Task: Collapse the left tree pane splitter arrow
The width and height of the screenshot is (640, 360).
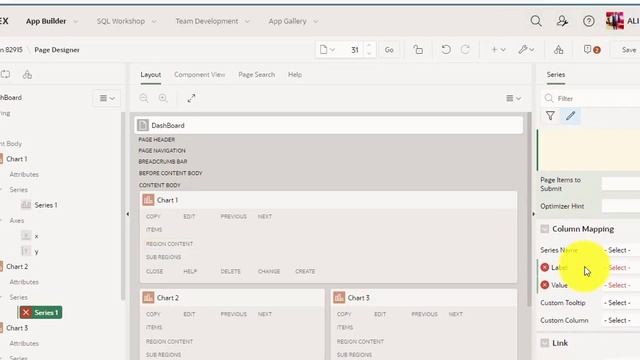Action: [x=127, y=214]
